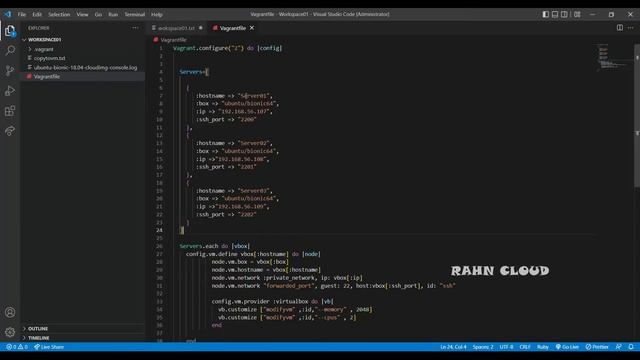Open the Run menu
This screenshot has height=360, width=640.
113,14
